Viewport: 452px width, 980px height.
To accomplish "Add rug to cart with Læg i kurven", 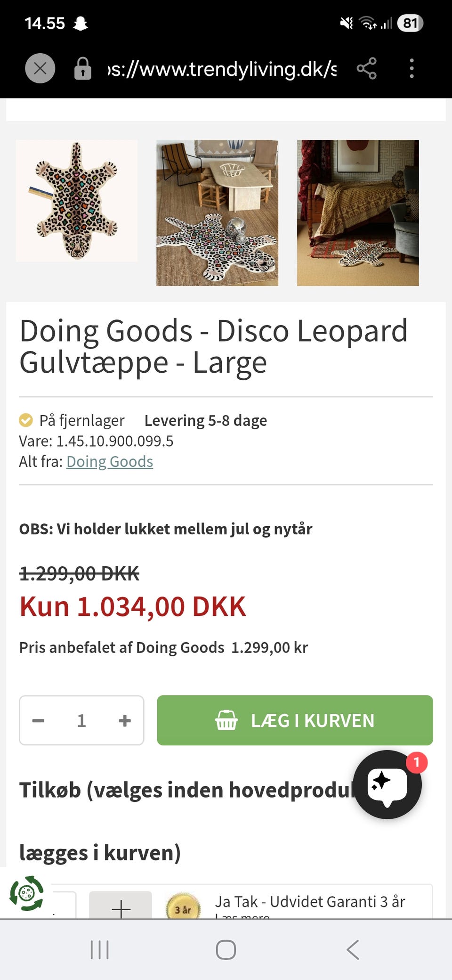I will click(x=295, y=720).
